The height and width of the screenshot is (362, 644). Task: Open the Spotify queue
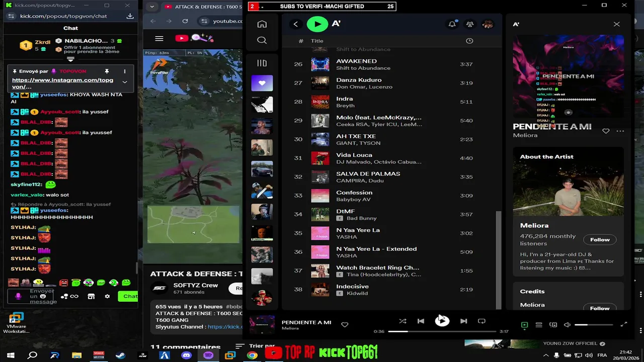(539, 325)
